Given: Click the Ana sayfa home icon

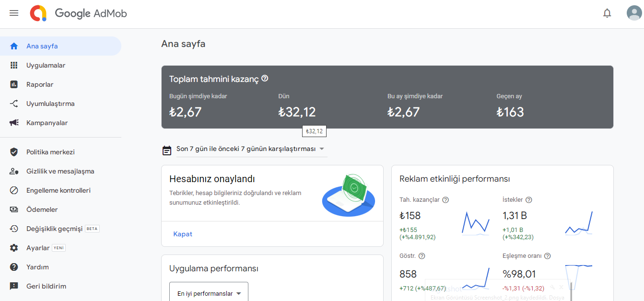Looking at the screenshot, I should (x=14, y=46).
